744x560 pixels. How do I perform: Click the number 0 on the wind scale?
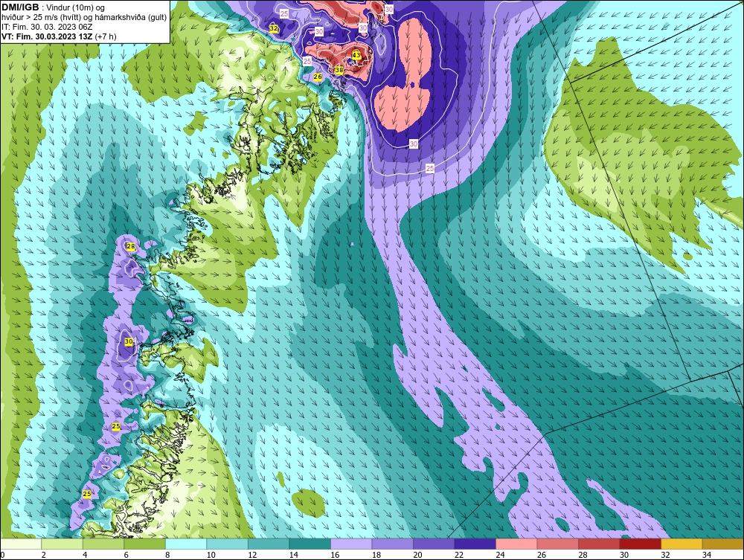2,555
